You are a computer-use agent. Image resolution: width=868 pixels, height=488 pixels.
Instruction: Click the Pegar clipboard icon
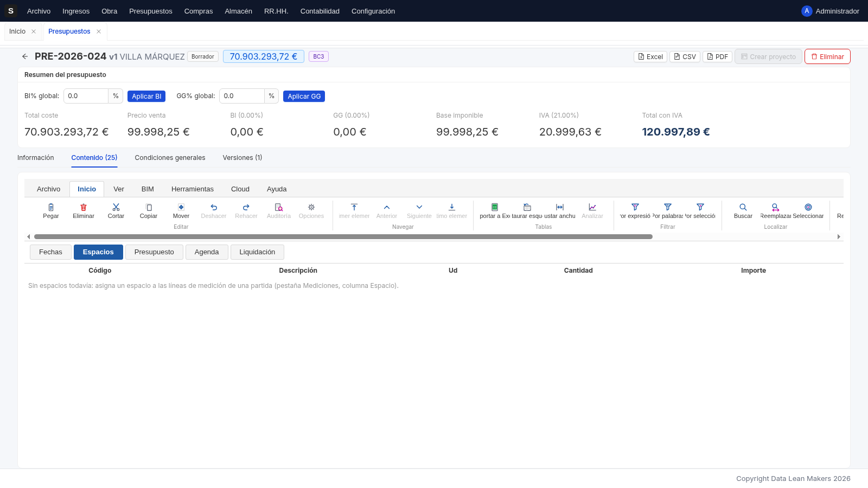[51, 207]
